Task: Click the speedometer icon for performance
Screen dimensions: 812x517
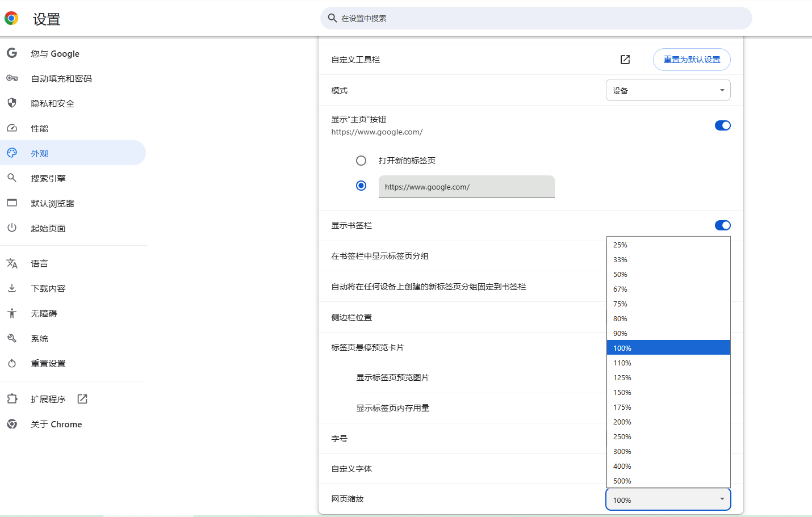Action: tap(12, 128)
